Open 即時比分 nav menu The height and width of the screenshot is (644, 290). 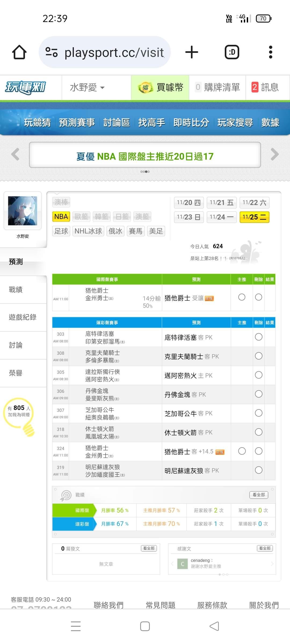pyautogui.click(x=191, y=123)
